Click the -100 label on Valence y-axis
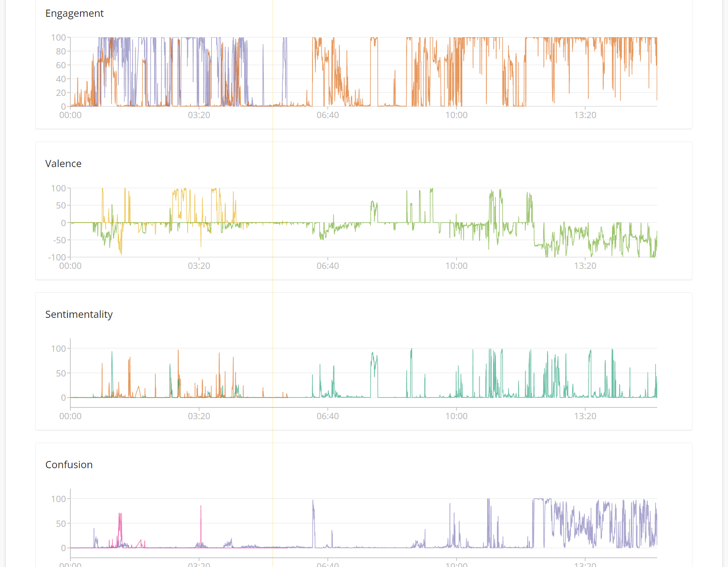 (57, 257)
